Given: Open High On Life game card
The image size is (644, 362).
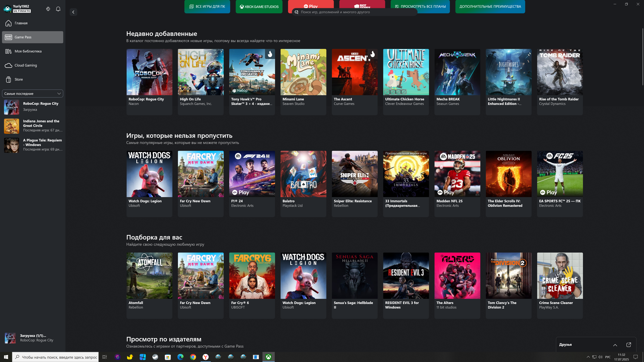Looking at the screenshot, I should (x=201, y=82).
